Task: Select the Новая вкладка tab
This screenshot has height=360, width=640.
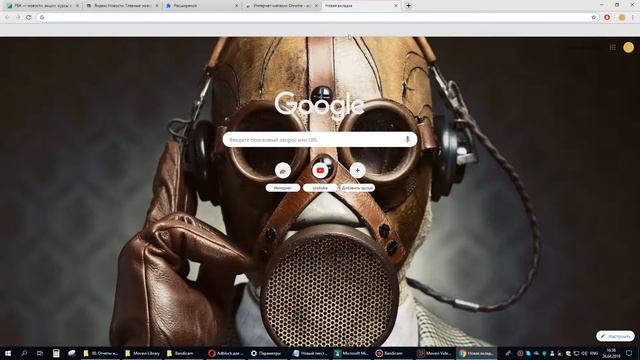Action: pos(361,6)
